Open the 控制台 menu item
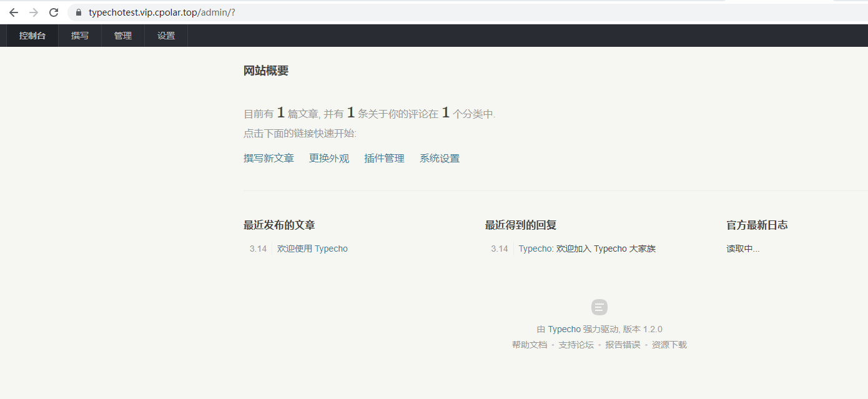The image size is (868, 399). [32, 36]
